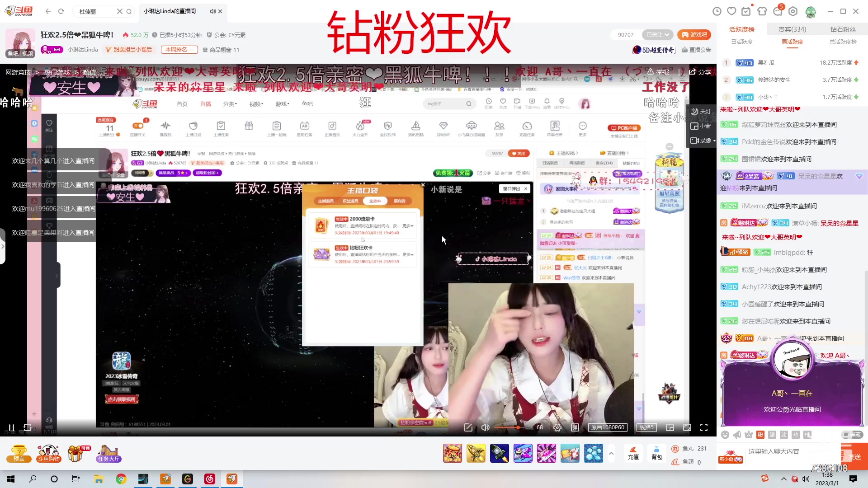Open the 扬帆启航 sailboat icon

click(x=415, y=128)
